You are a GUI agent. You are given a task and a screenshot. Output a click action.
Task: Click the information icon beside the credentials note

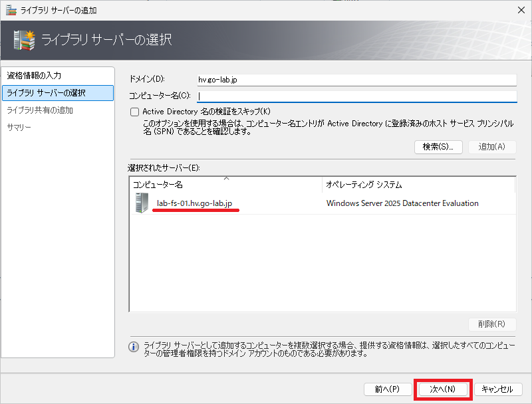[134, 347]
